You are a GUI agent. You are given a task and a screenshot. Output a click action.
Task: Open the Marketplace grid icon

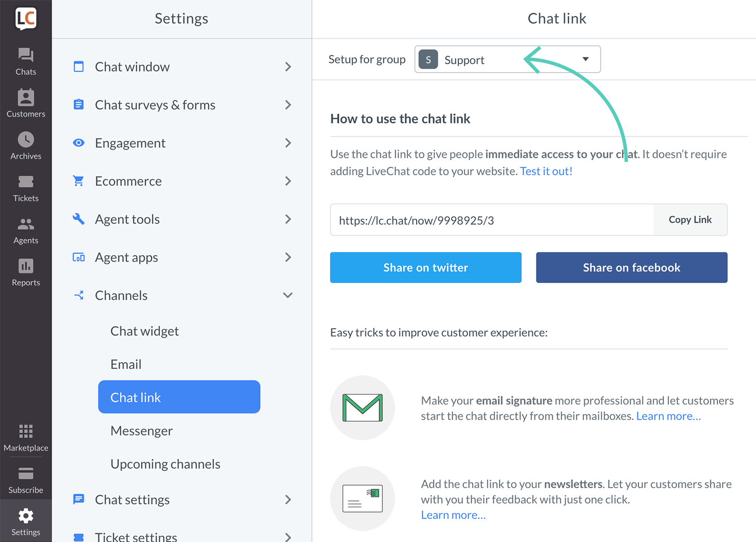click(26, 432)
